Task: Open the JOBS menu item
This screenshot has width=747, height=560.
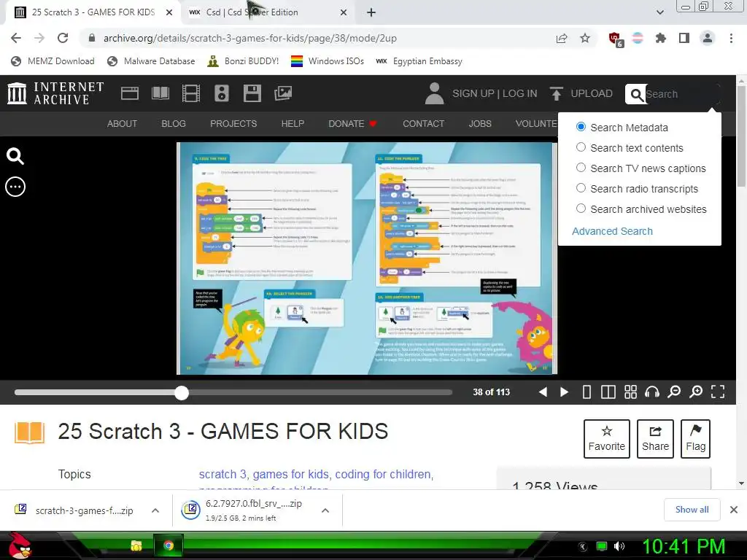Action: 480,124
